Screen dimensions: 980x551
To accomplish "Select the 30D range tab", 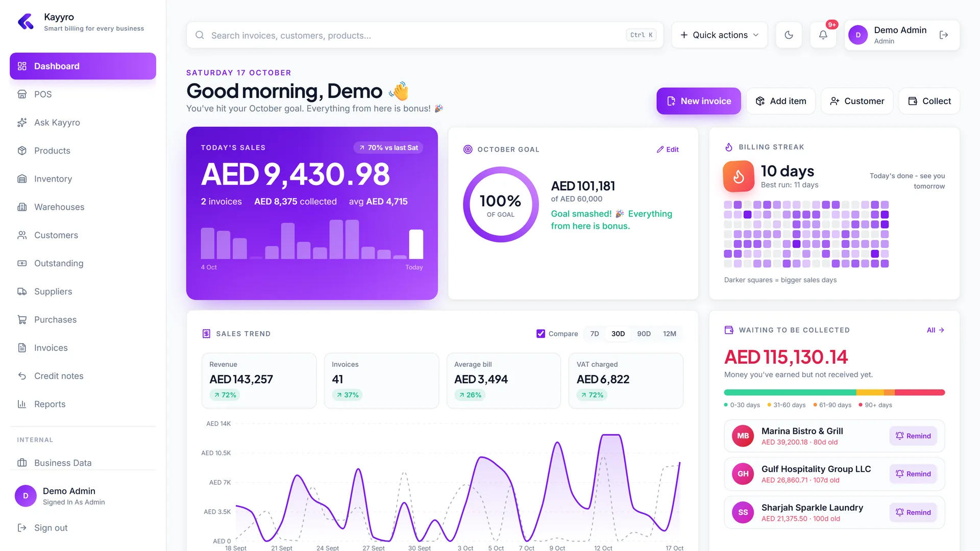I will click(618, 334).
